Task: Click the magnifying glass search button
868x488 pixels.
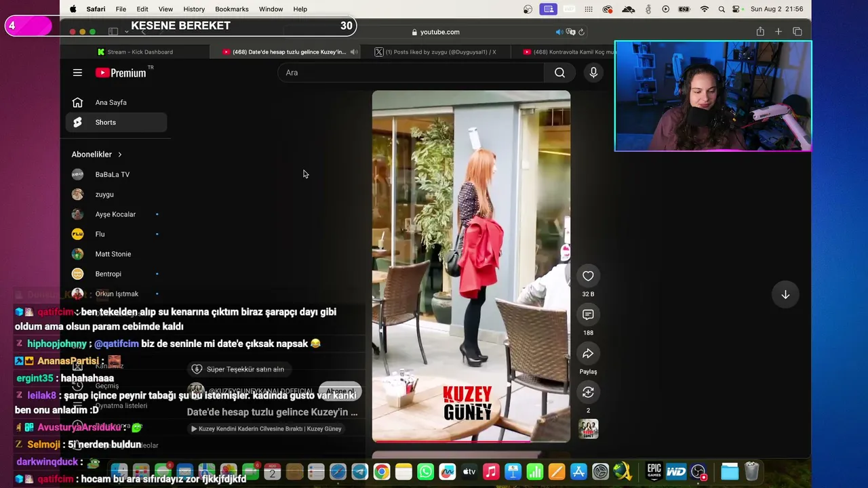Action: pos(559,73)
